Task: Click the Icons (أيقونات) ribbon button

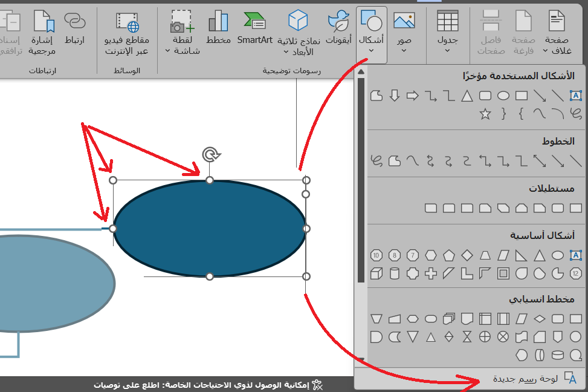Action: click(x=338, y=28)
